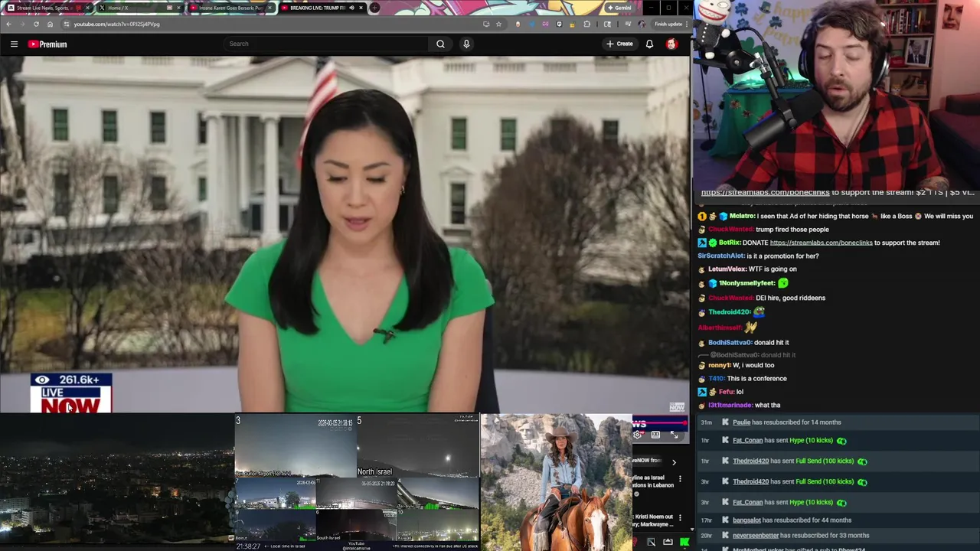Viewport: 980px width, 551px height.
Task: Open the YouTube account avatar menu
Action: 671,44
